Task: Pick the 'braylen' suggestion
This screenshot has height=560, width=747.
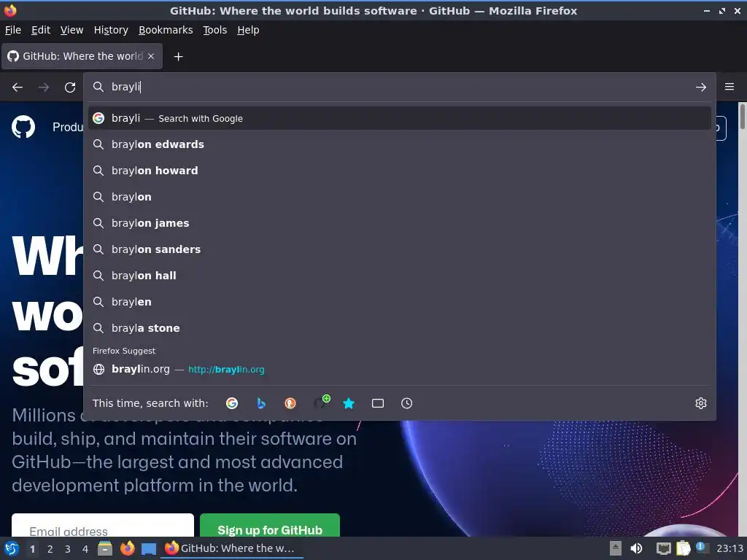Action: coord(399,301)
